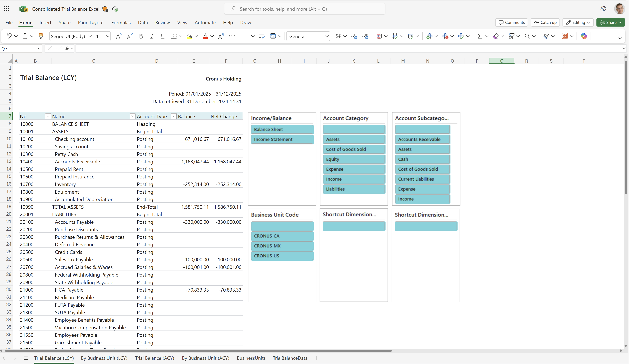Open the Comments panel icon
Screen dimensions: 629x364
pyautogui.click(x=512, y=22)
